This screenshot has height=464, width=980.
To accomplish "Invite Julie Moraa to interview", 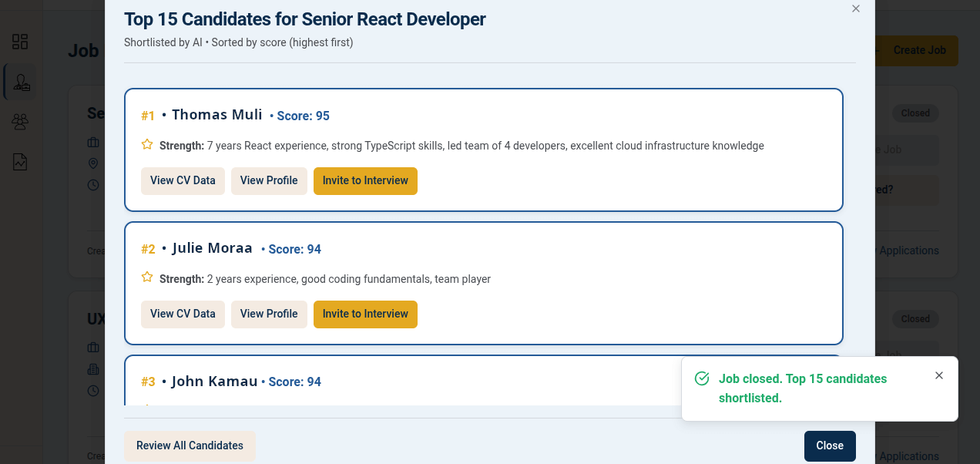I will click(x=365, y=314).
